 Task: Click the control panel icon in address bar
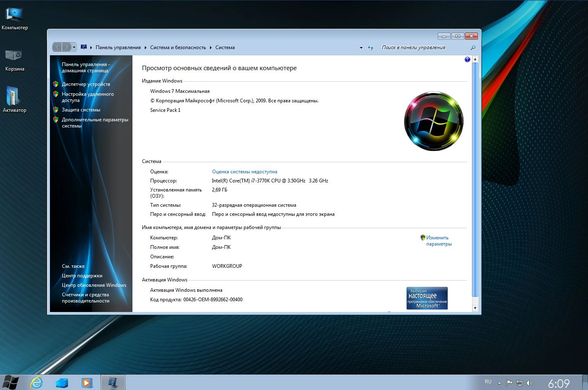click(x=84, y=47)
